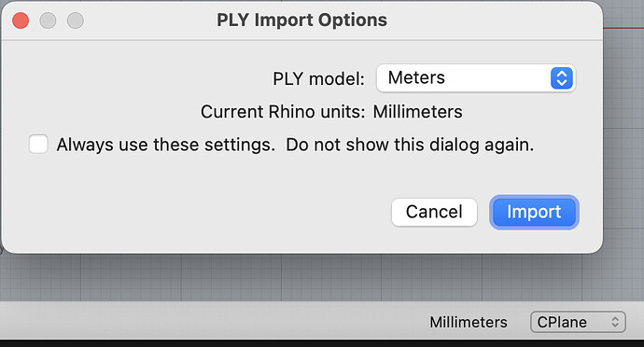The width and height of the screenshot is (644, 347).
Task: Confirm with the blue Import button
Action: (x=534, y=212)
